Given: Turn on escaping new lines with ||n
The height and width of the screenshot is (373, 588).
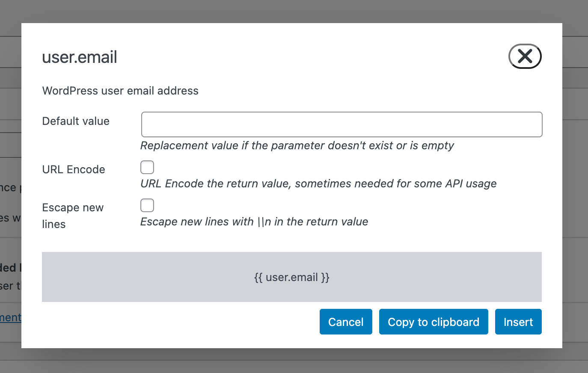Looking at the screenshot, I should 147,205.
